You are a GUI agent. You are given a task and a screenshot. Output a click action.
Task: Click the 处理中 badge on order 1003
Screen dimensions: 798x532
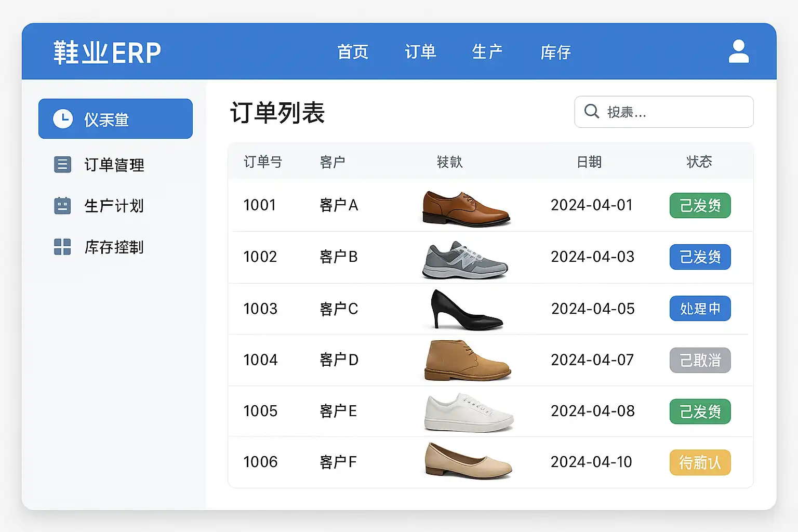(700, 309)
